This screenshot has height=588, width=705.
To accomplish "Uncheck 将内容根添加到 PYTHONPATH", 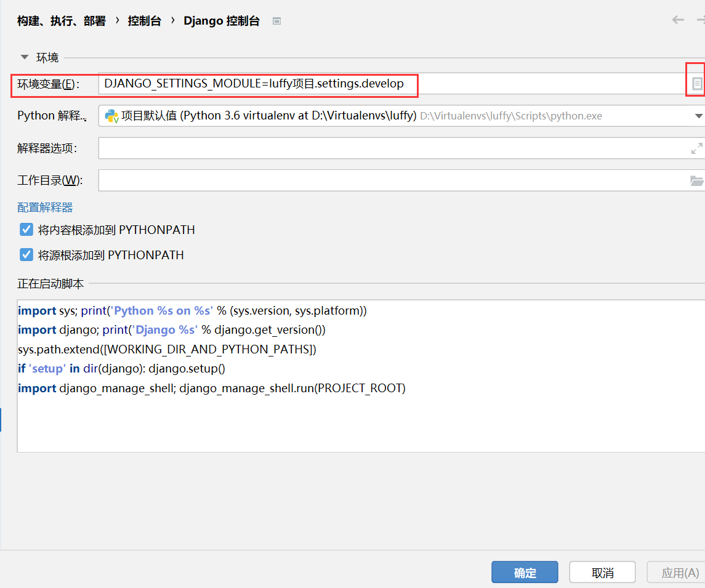I will point(25,229).
